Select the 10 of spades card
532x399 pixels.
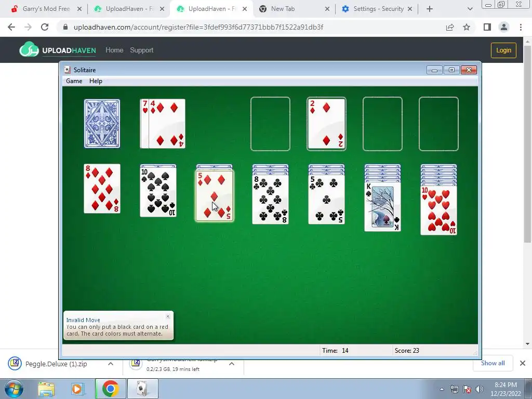click(158, 192)
